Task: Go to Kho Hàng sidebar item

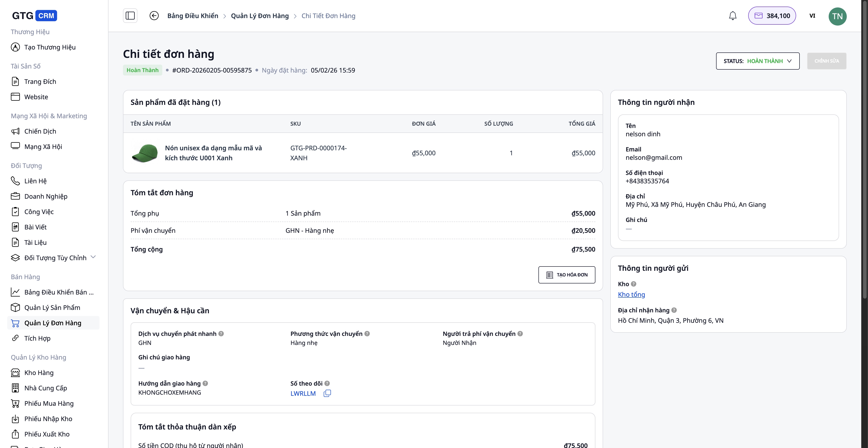Action: coord(39,373)
